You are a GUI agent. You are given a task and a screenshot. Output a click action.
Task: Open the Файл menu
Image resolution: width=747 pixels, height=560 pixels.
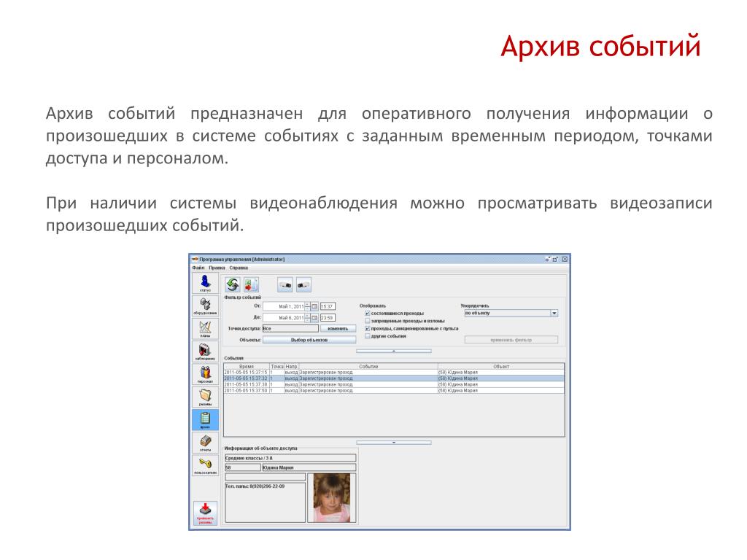tap(198, 268)
